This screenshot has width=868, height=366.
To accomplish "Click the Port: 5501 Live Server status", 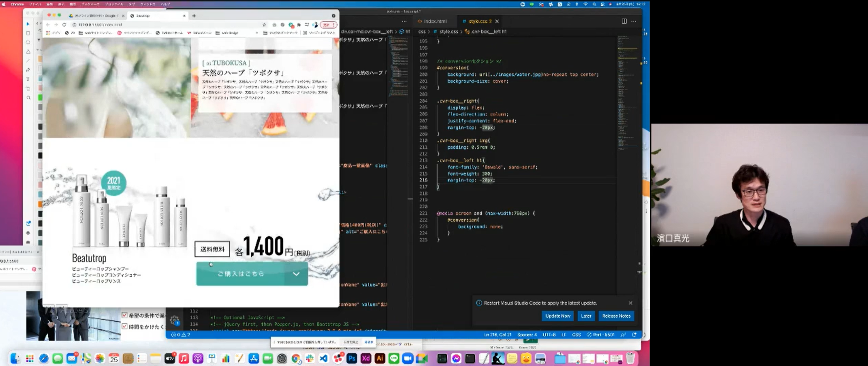I will pyautogui.click(x=600, y=335).
